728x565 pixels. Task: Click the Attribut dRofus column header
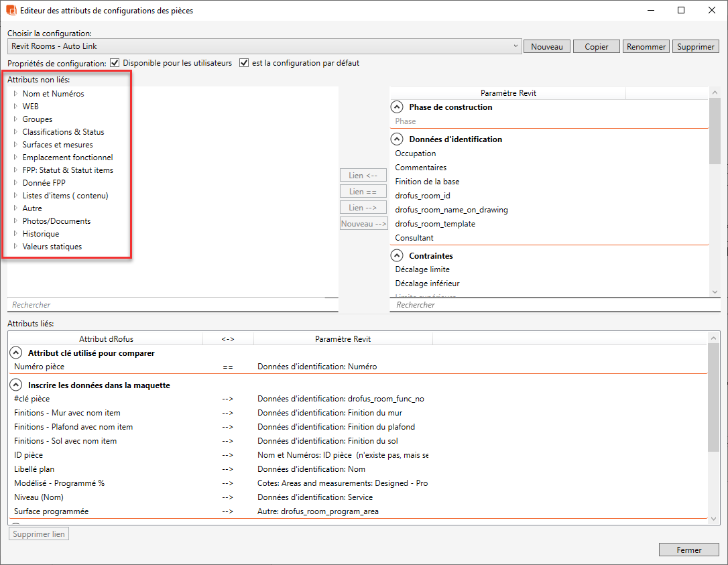[x=106, y=339]
